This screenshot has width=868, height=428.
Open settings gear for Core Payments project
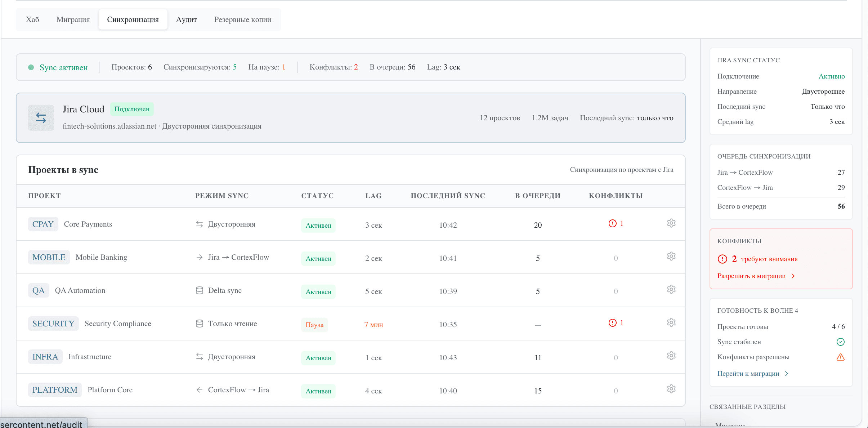(671, 223)
